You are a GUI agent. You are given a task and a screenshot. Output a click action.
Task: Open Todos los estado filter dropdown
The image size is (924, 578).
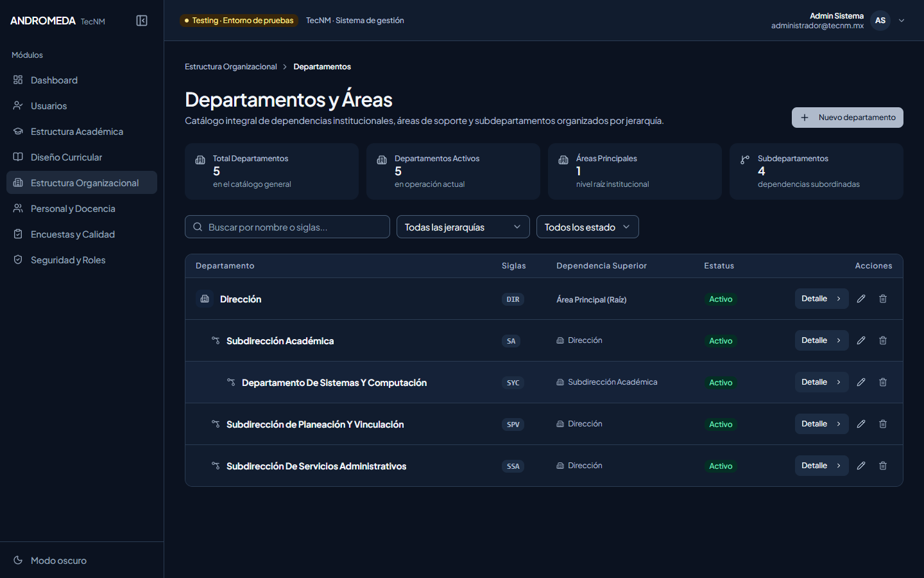(588, 227)
